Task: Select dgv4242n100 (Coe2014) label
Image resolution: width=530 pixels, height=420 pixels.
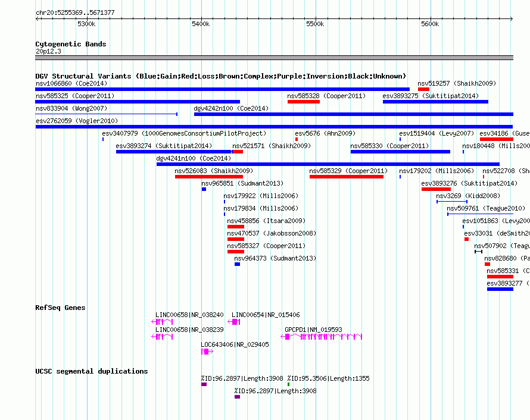Action: pos(231,108)
